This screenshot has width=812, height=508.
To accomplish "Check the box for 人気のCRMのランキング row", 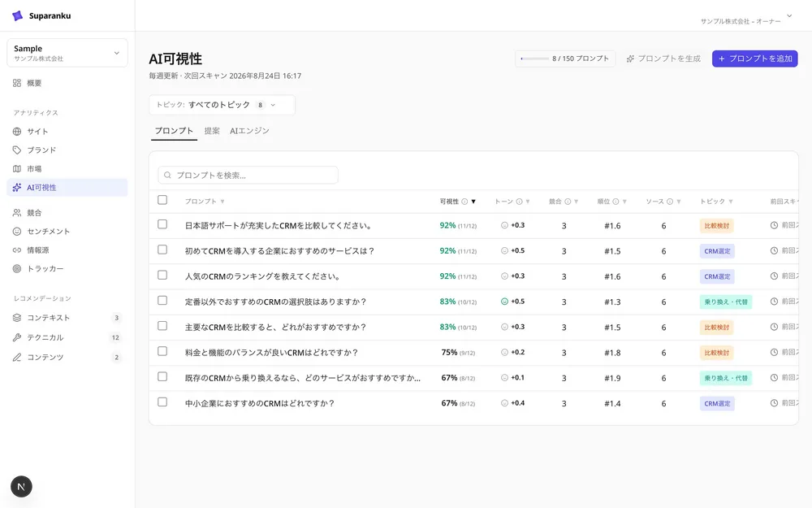I will (x=162, y=276).
